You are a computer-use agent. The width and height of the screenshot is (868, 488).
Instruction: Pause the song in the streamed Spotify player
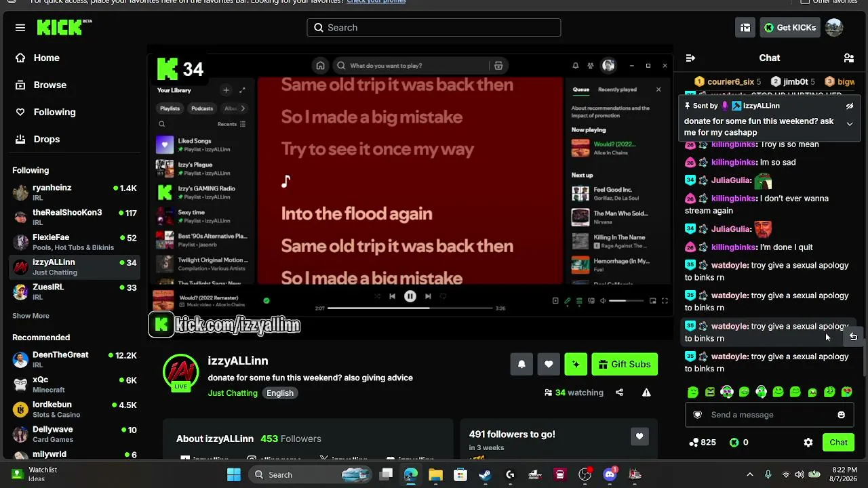click(x=410, y=296)
